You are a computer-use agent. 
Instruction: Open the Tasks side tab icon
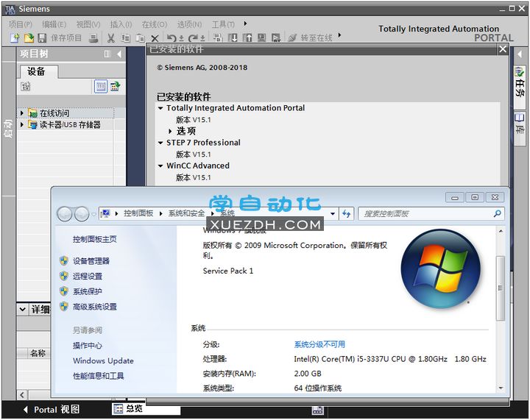[x=520, y=72]
